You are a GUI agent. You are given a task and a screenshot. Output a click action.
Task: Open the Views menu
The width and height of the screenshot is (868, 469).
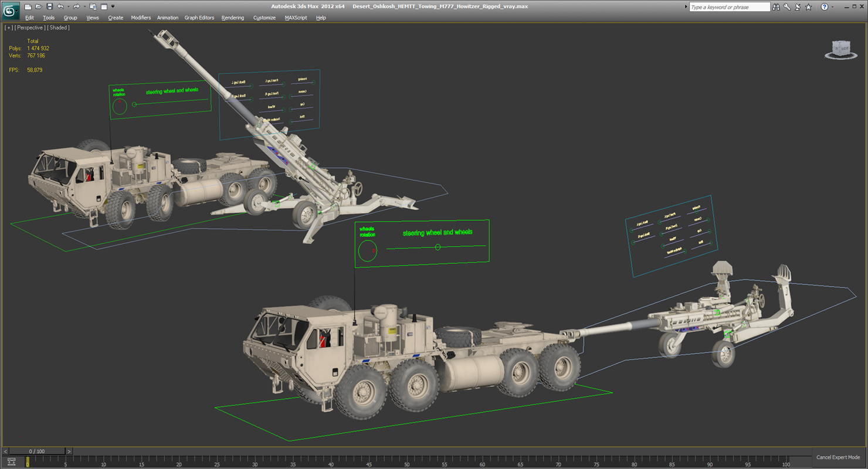(93, 18)
